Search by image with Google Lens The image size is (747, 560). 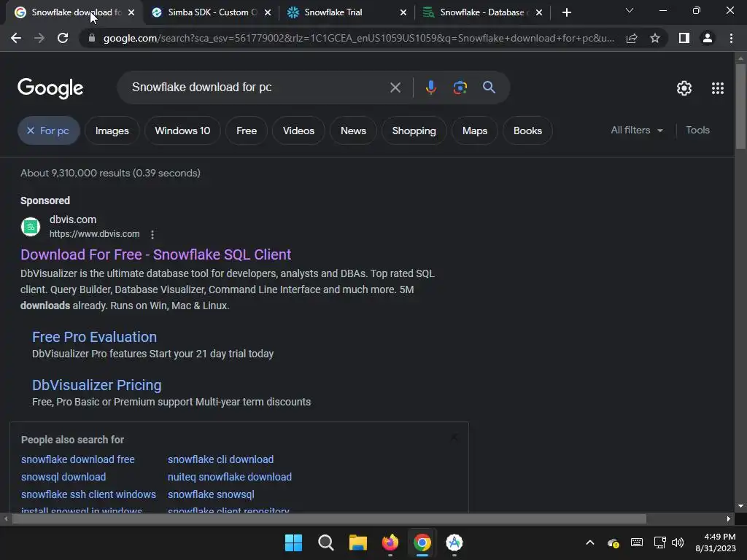click(460, 87)
